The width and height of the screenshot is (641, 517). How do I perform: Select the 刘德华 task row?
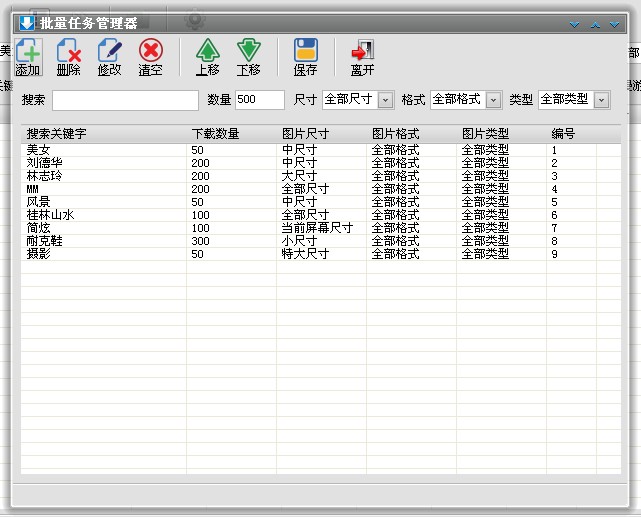321,163
